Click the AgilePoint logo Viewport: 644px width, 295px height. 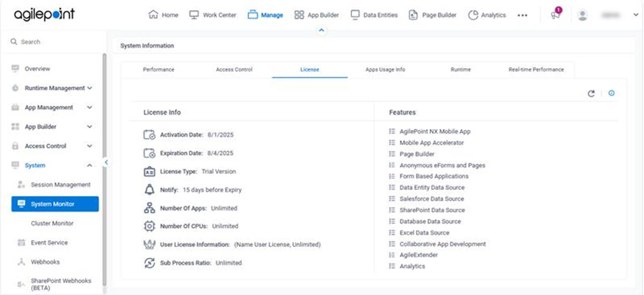(x=44, y=15)
